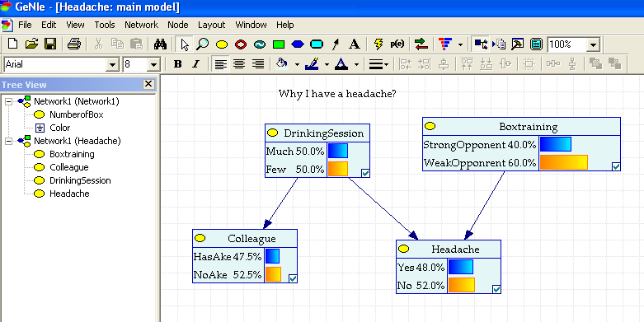Apply bold formatting

click(178, 64)
